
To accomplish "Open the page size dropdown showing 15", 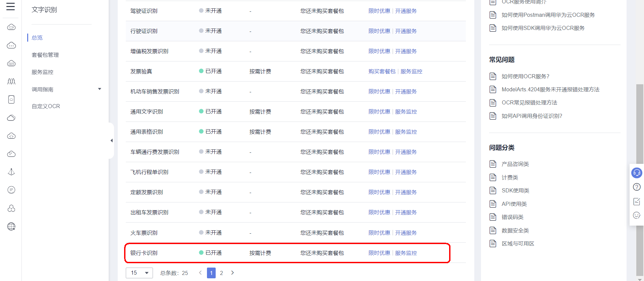I will click(139, 273).
